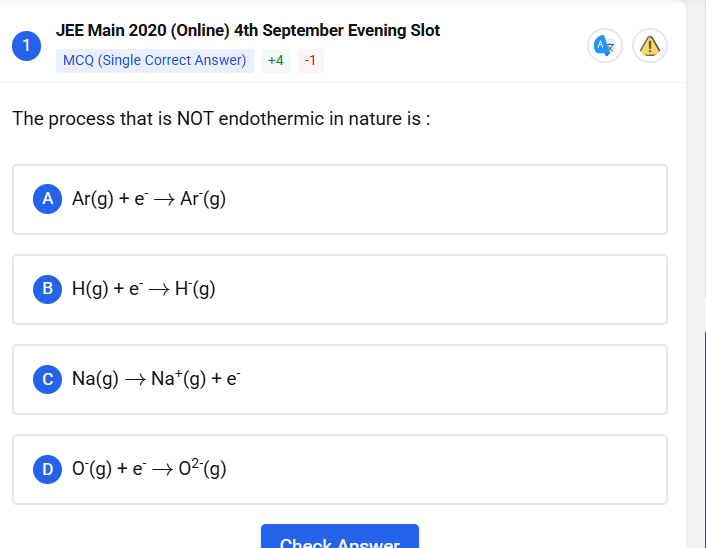
Task: Click the +4 marks badge
Action: [x=276, y=60]
